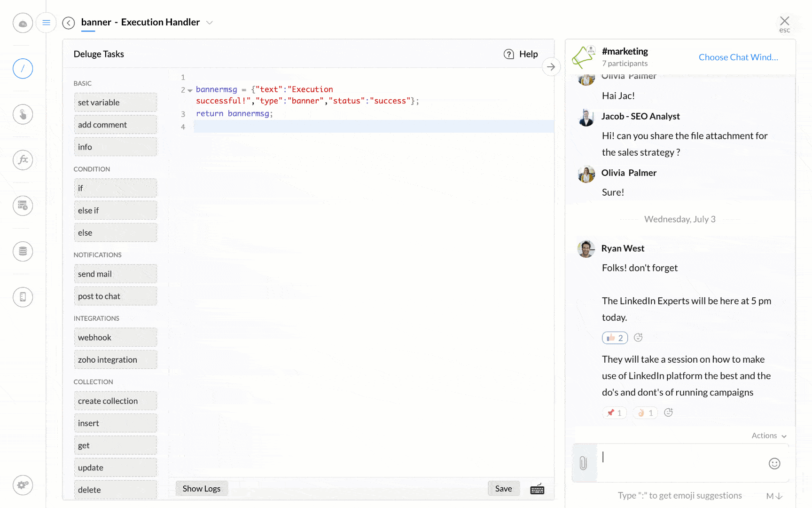
Task: Select the 'post to chat' Deluge task
Action: (x=115, y=296)
